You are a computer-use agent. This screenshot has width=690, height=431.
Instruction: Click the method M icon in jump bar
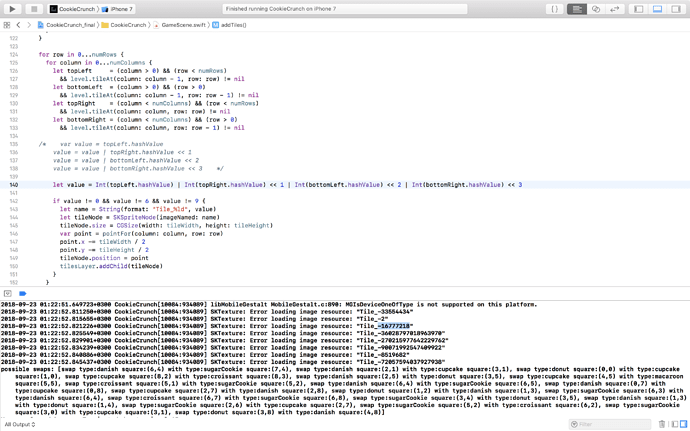click(215, 25)
